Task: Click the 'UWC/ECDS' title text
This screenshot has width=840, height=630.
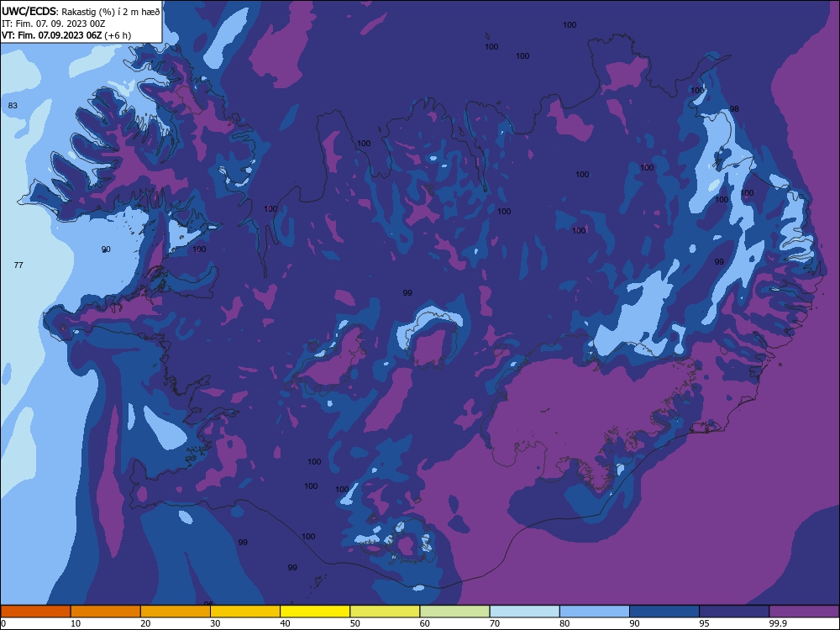Action: [x=29, y=11]
